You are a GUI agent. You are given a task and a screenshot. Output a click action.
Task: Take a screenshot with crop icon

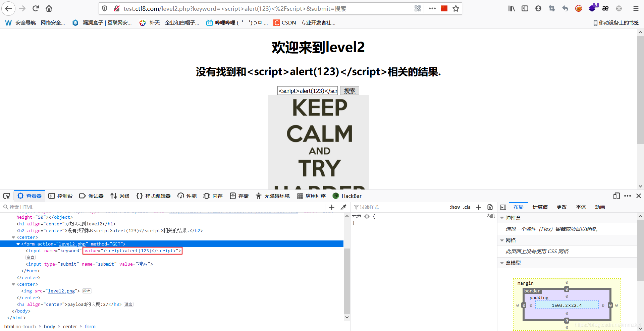click(x=552, y=8)
